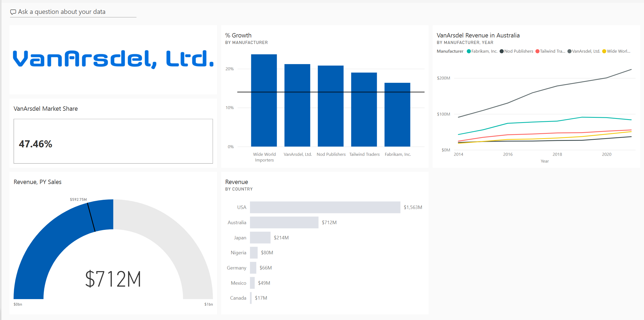This screenshot has width=644, height=320.
Task: Select the Japan revenue bar
Action: pyautogui.click(x=260, y=238)
